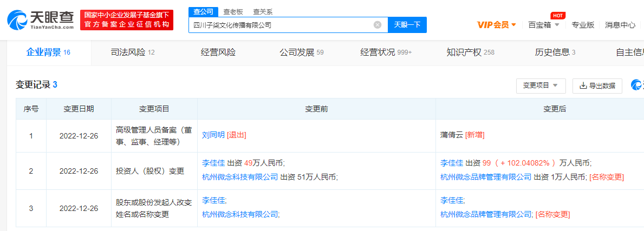644x231 pixels.
Task: Click 杭州微念品牌管理有限公司 in row 2 变更后
Action: [x=486, y=177]
